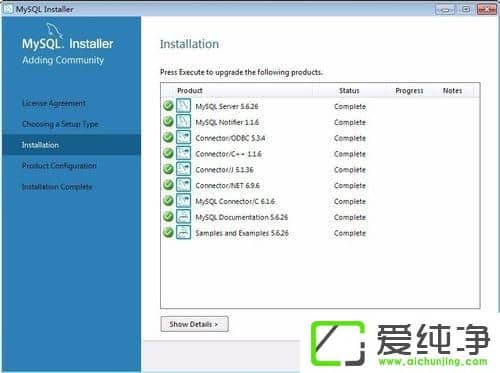Close the MySQL Installer window
The width and height of the screenshot is (500, 373).
pos(487,9)
